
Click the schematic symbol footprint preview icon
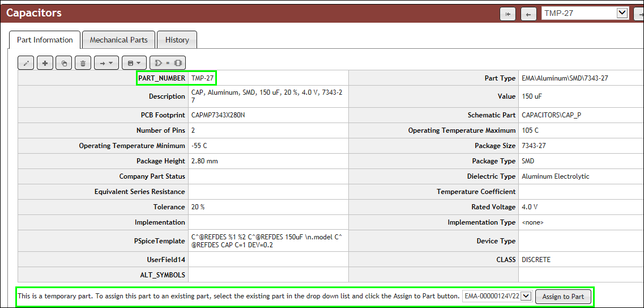[168, 63]
